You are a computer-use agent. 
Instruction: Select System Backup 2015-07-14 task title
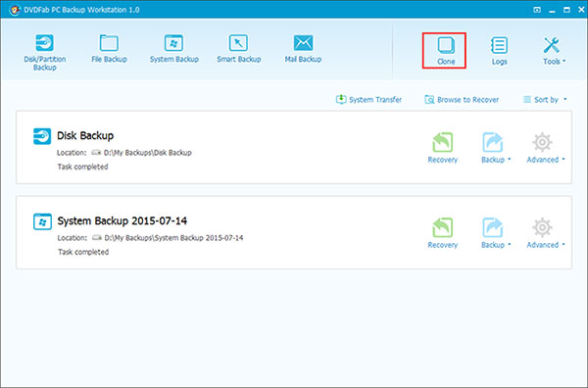(x=122, y=220)
